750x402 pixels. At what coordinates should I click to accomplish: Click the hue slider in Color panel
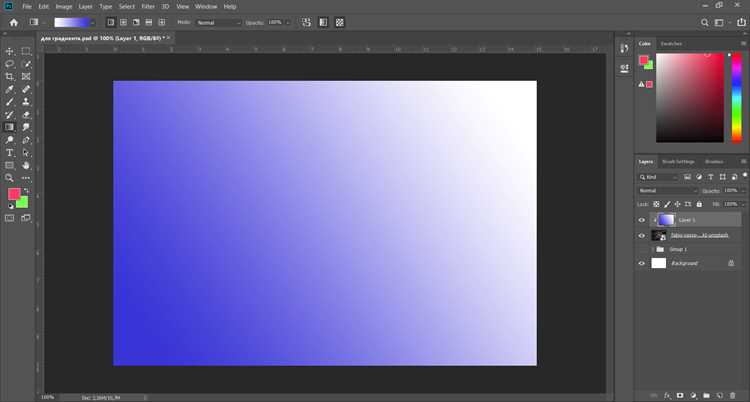[737, 98]
